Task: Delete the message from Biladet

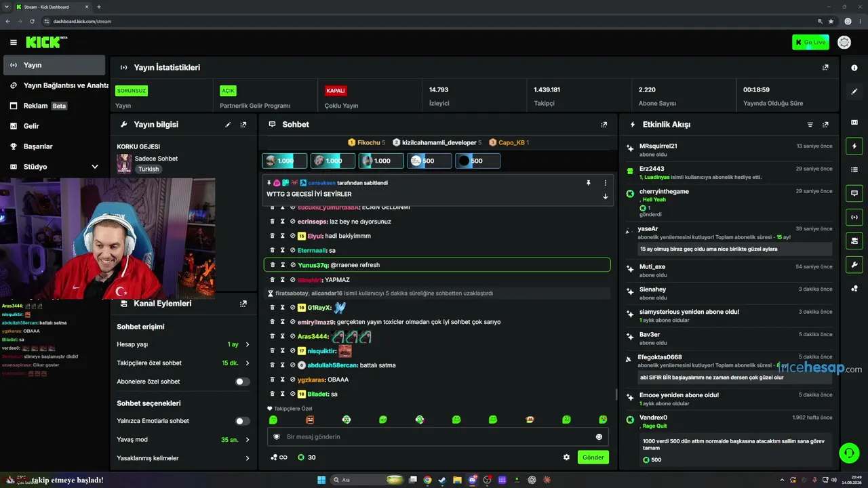Action: pyautogui.click(x=273, y=394)
